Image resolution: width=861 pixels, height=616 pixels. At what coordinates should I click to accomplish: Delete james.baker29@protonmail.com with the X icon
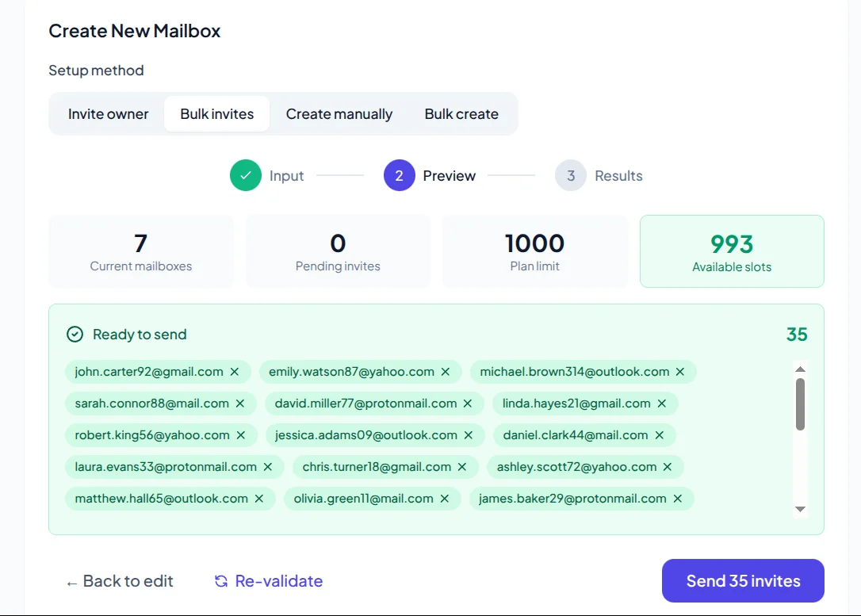point(678,498)
